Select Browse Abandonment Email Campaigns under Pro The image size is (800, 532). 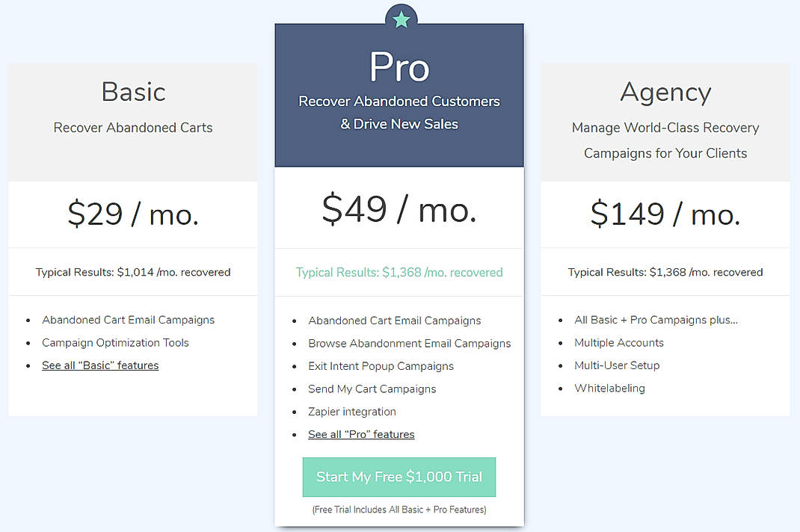[x=410, y=343]
